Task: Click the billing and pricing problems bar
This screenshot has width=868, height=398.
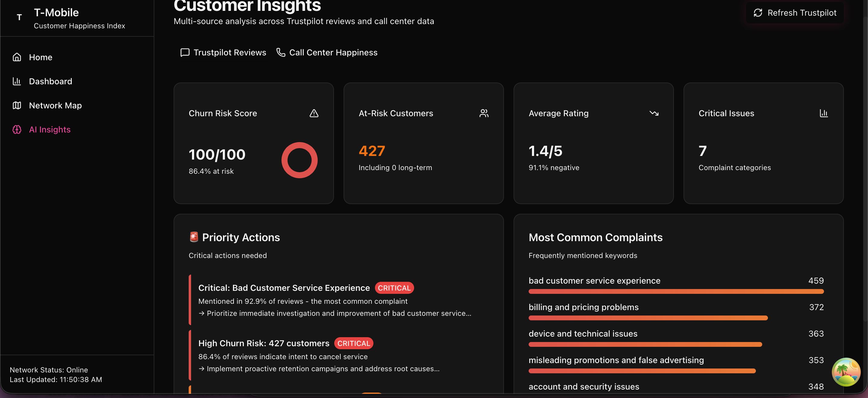Action: pos(648,318)
